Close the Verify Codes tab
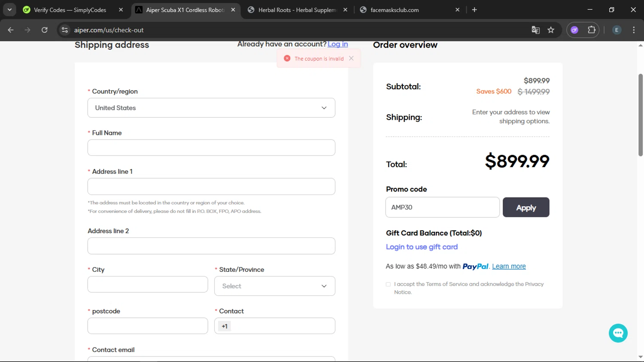Viewport: 644px width, 362px height. click(x=121, y=10)
